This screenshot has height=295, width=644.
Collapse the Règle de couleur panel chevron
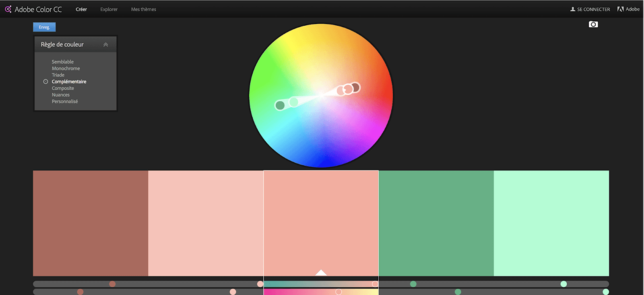pos(105,45)
